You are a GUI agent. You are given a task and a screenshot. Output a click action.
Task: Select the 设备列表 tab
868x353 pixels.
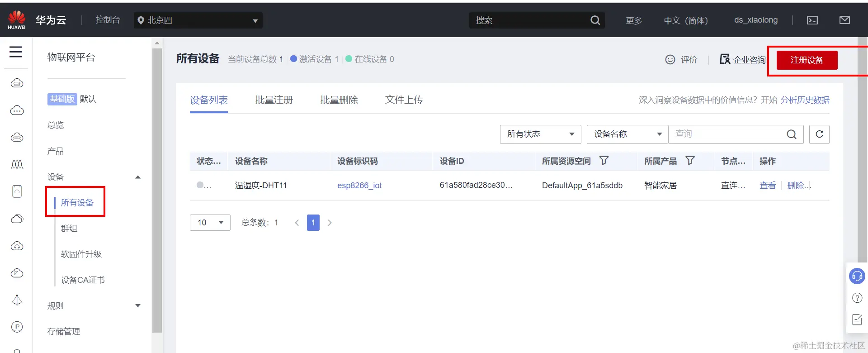click(209, 100)
